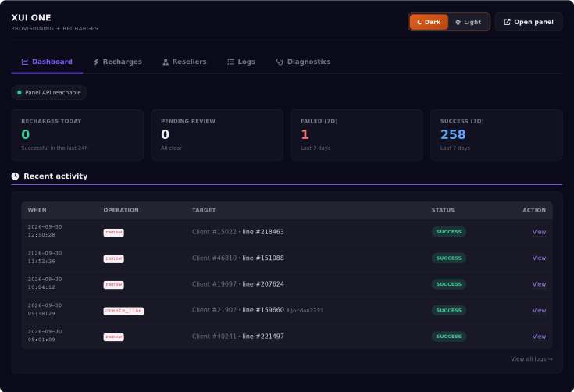This screenshot has width=574, height=392.
Task: Click the moon icon in theme switch
Action: point(419,22)
